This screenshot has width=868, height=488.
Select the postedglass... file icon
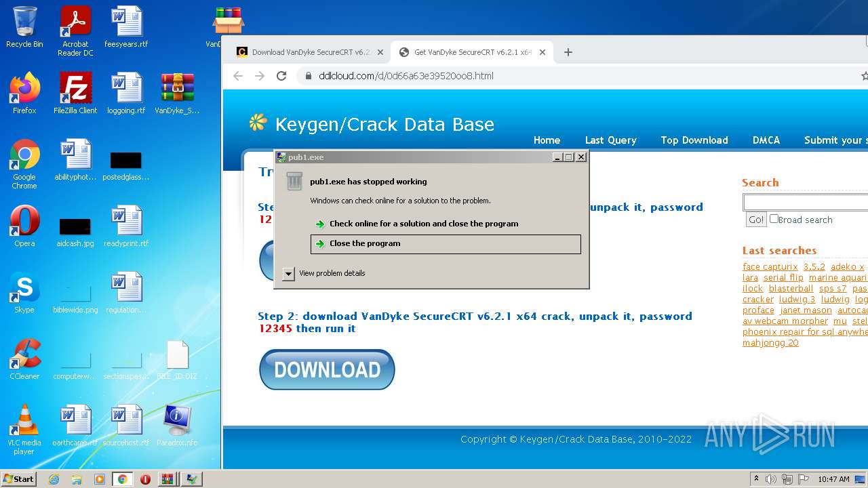click(x=126, y=165)
